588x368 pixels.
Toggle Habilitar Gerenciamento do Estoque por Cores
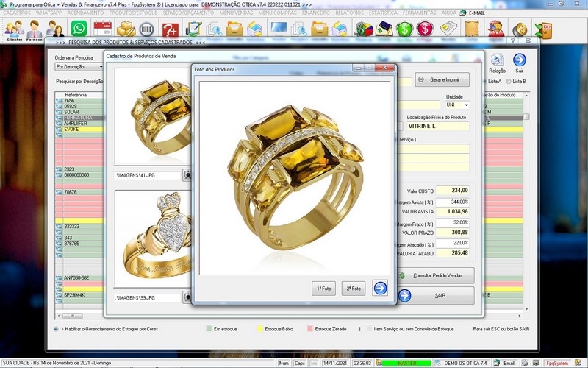tap(57, 328)
